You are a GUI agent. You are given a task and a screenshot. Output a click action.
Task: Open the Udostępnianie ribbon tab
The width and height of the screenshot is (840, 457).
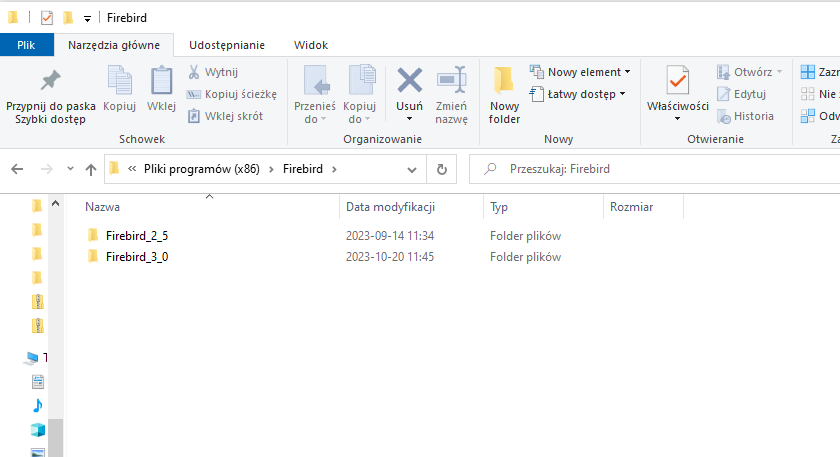[227, 45]
